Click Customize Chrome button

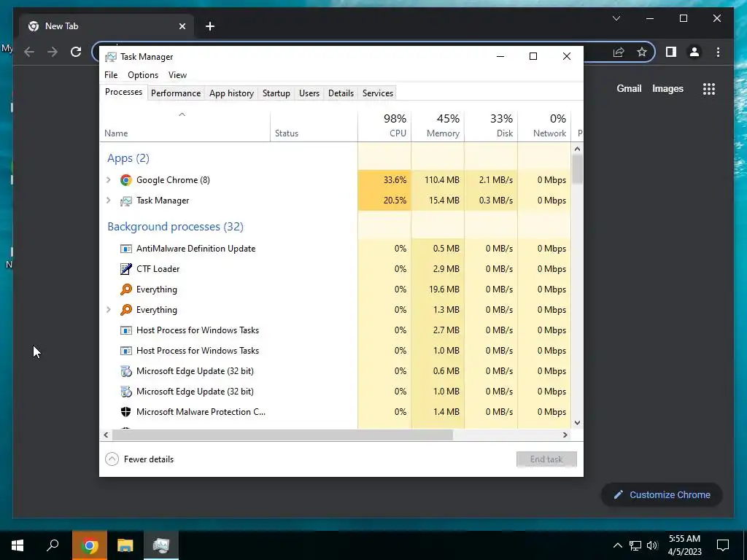pos(662,495)
